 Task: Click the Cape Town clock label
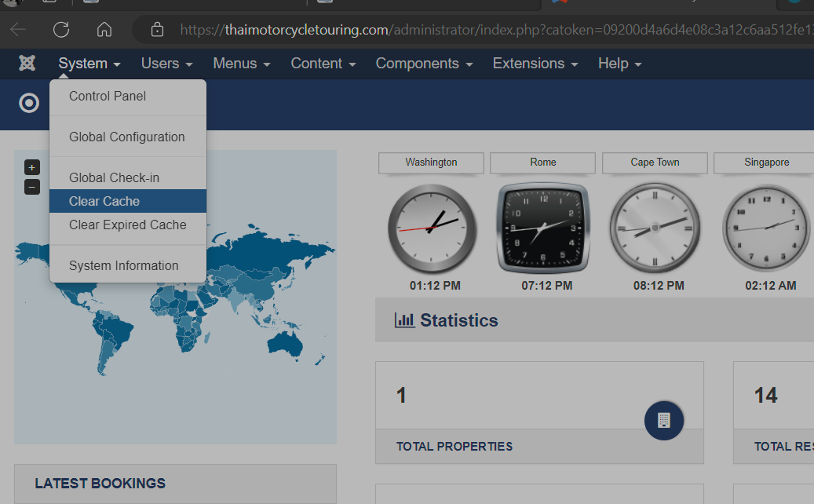pyautogui.click(x=655, y=163)
